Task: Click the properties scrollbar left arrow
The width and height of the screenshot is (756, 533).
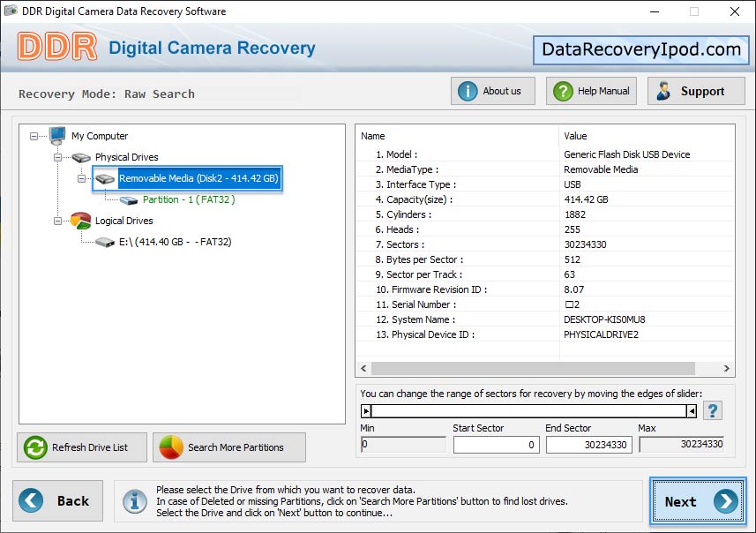Action: click(363, 369)
